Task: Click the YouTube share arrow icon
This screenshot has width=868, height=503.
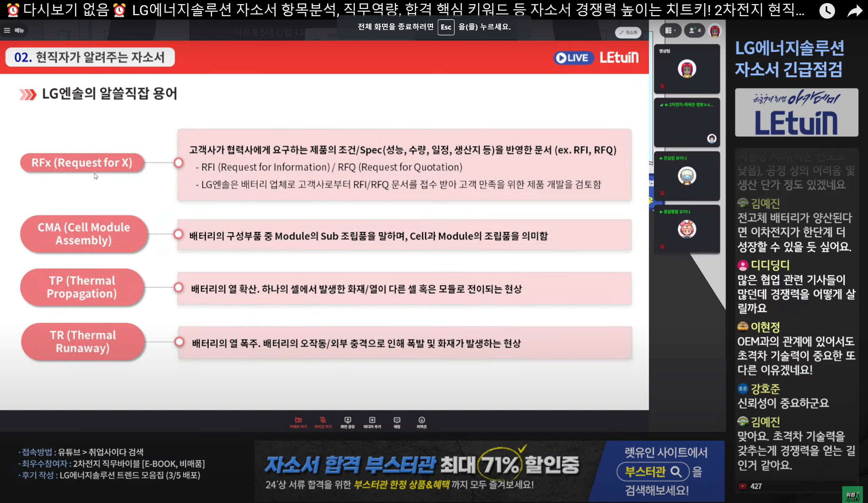Action: 855,11
